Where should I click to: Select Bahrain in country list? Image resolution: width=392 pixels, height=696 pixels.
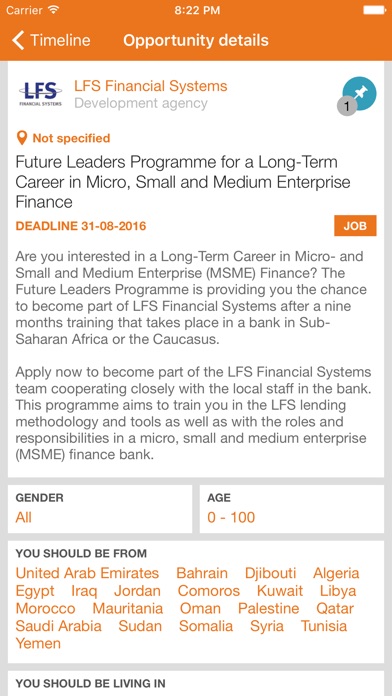click(x=202, y=573)
